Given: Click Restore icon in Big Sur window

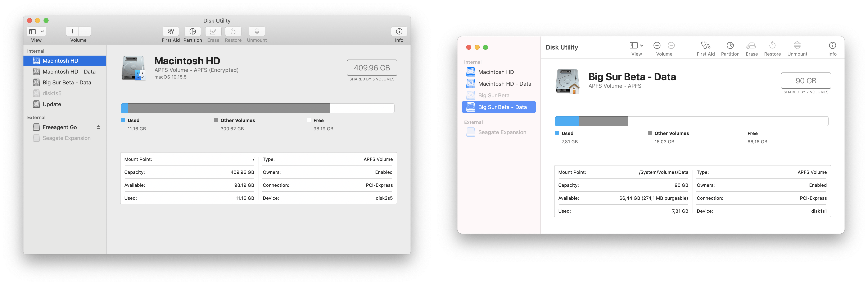Looking at the screenshot, I should (772, 45).
